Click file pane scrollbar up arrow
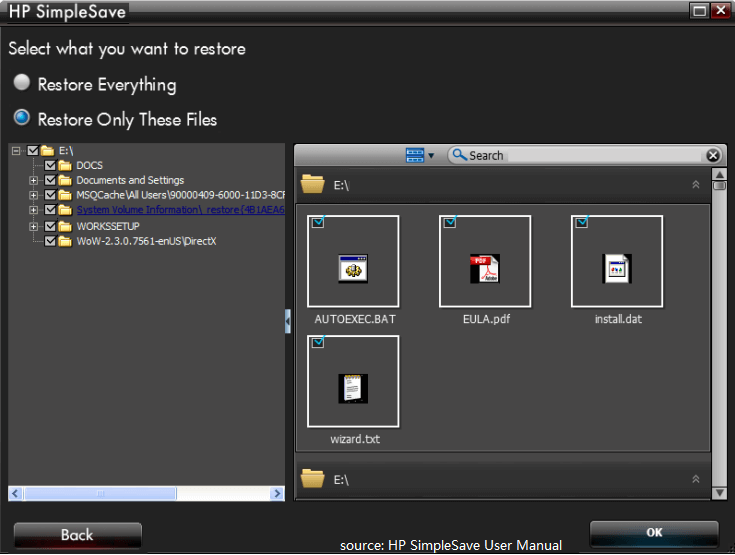The height and width of the screenshot is (555, 735). point(719,175)
